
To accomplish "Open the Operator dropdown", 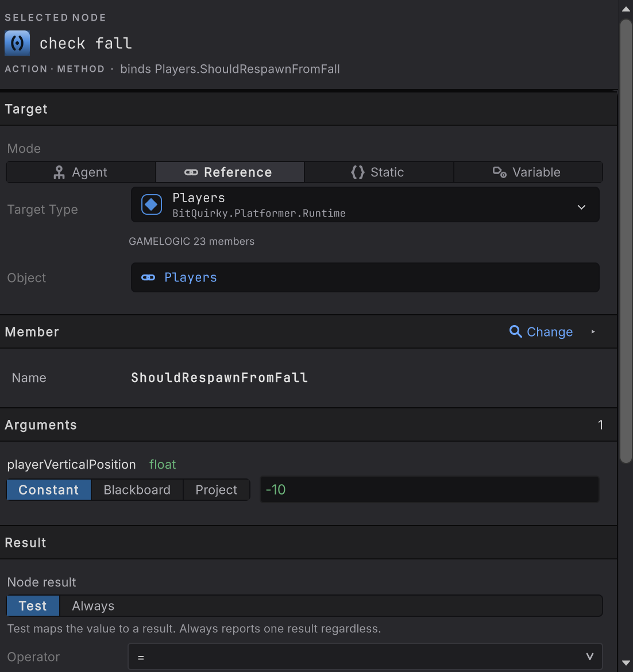I will tap(365, 656).
